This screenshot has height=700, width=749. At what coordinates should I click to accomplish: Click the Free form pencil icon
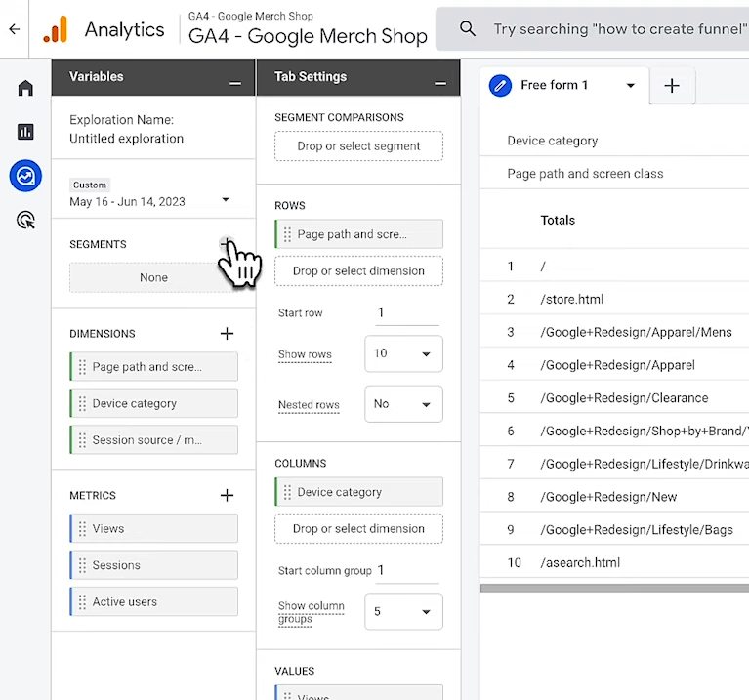click(500, 86)
